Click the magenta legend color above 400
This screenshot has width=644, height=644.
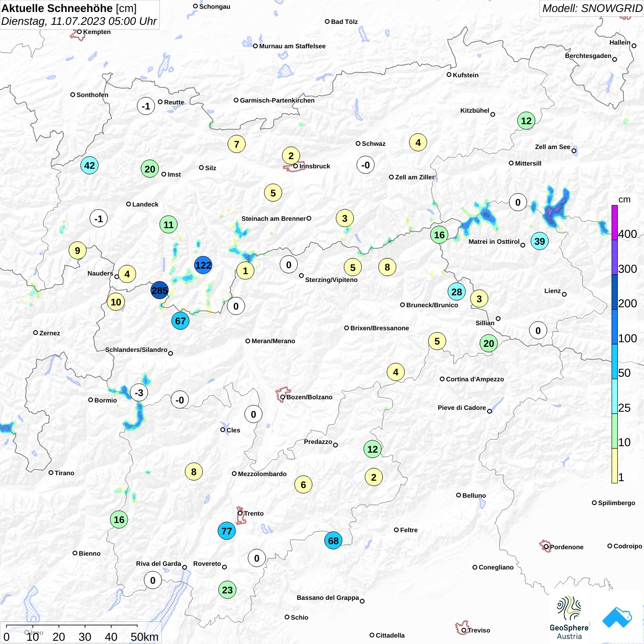tap(615, 222)
